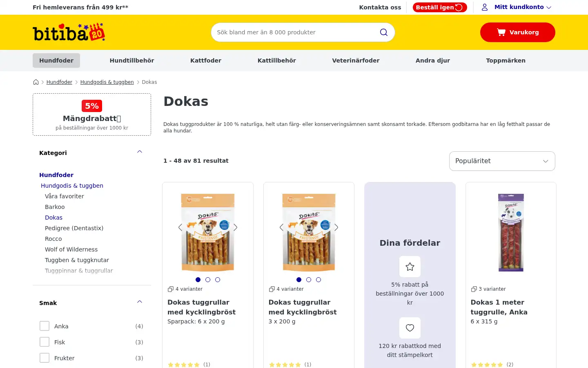Check the Anka flavor filter
Screen dimensions: 588x368
[45, 326]
